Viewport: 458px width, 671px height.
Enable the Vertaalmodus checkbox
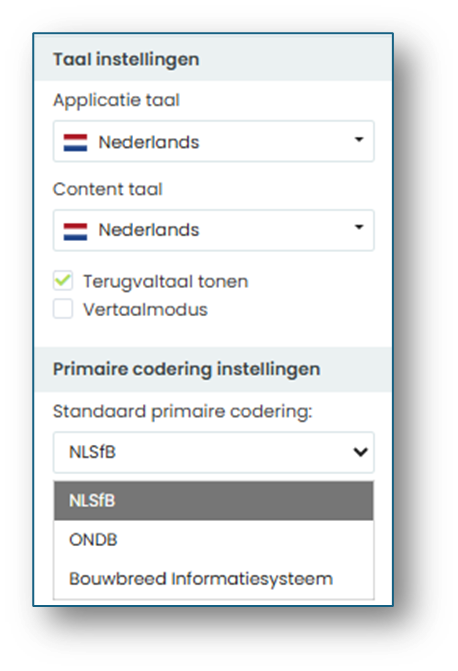click(63, 309)
